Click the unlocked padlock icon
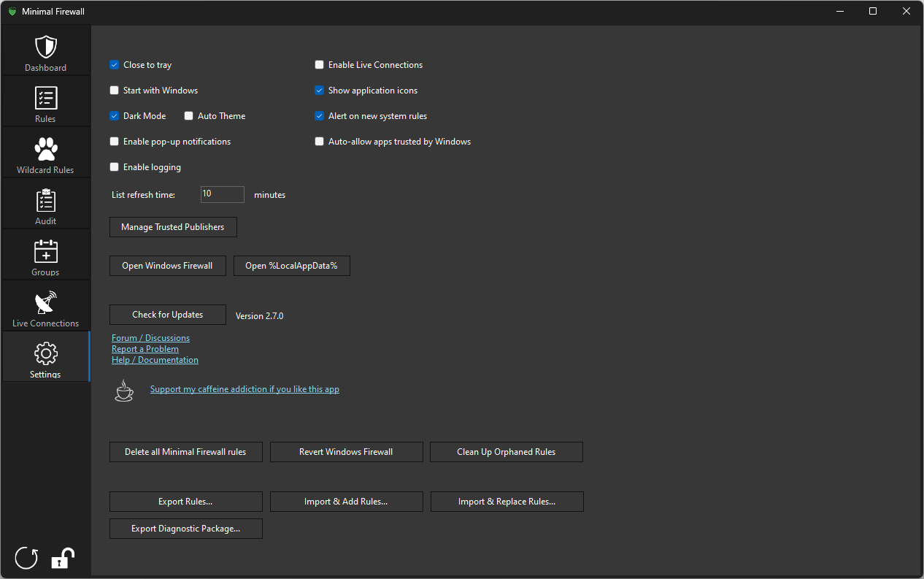 63,558
